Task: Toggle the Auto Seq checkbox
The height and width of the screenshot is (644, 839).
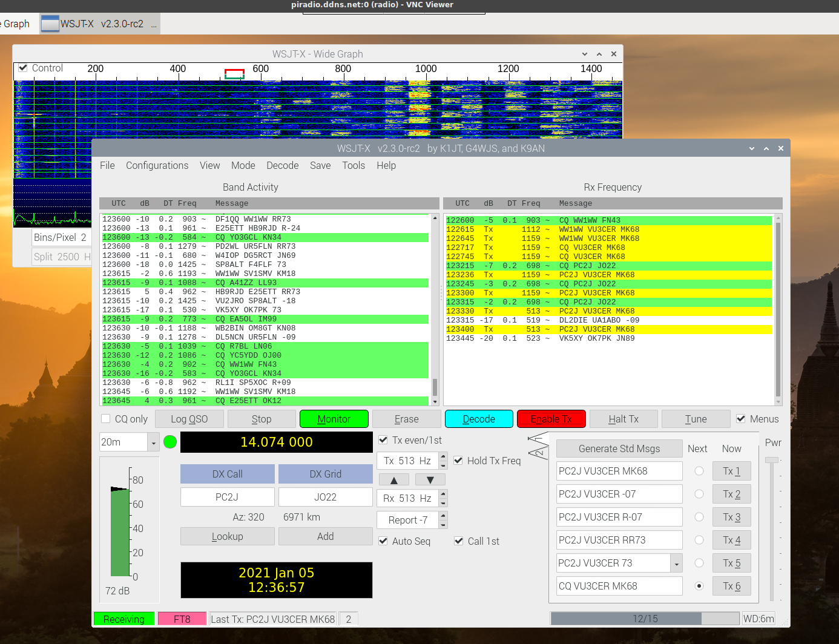Action: pyautogui.click(x=383, y=541)
